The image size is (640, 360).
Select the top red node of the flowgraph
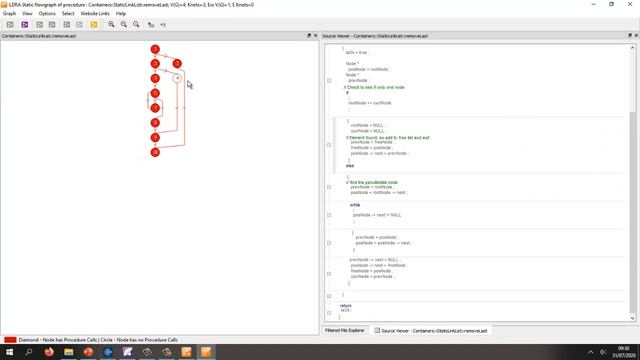point(155,49)
